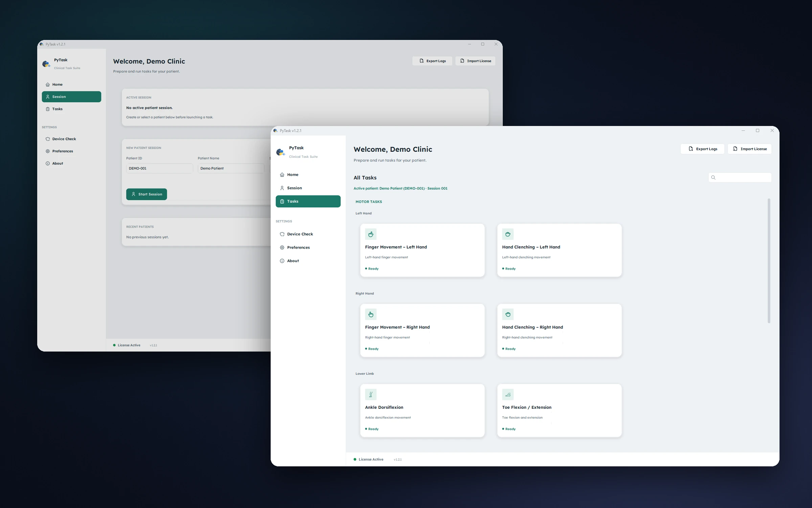Viewport: 812px width, 508px height.
Task: Click the search magnifier icon in All Tasks
Action: tap(713, 177)
